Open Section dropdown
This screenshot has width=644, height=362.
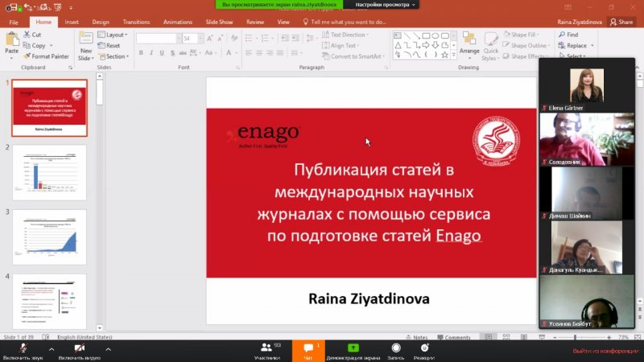click(114, 56)
